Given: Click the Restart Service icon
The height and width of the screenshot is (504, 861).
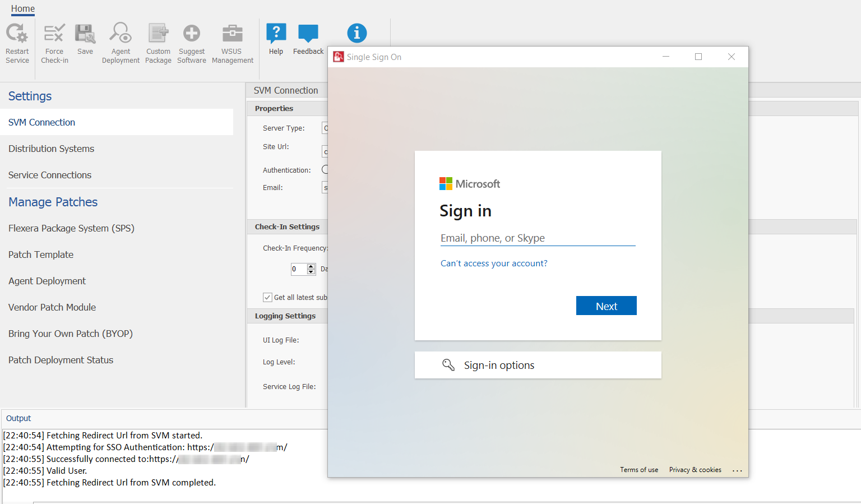Looking at the screenshot, I should pos(17,34).
